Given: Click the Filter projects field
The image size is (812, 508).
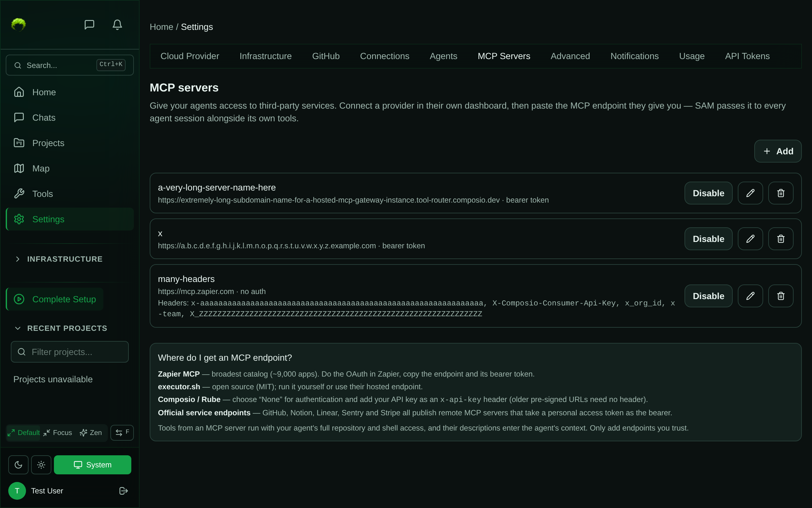Looking at the screenshot, I should coord(70,352).
